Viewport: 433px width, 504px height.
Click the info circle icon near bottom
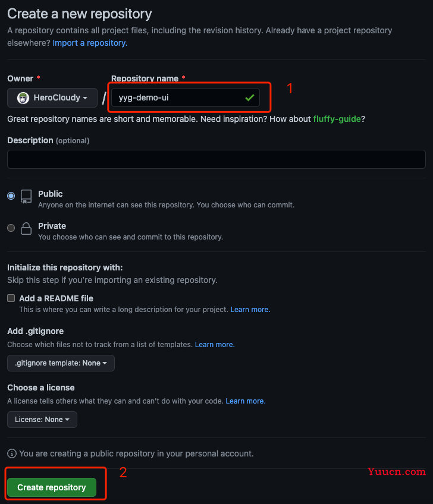[12, 453]
